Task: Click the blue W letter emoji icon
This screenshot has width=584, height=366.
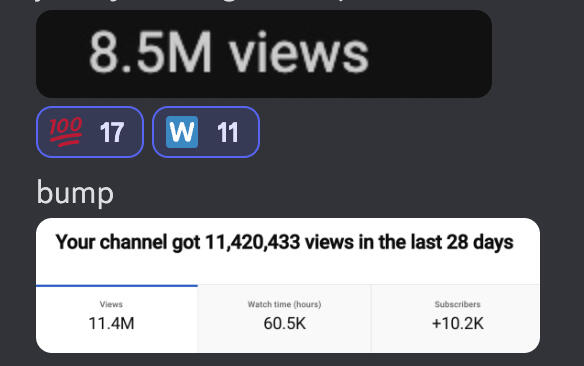Action: click(182, 132)
